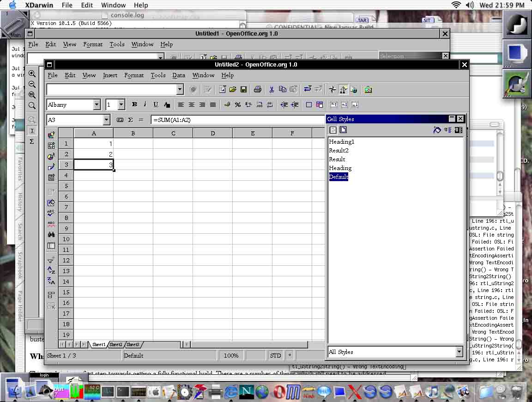Screen dimensions: 532x402
Task: Select the Default cell style
Action: (339, 177)
